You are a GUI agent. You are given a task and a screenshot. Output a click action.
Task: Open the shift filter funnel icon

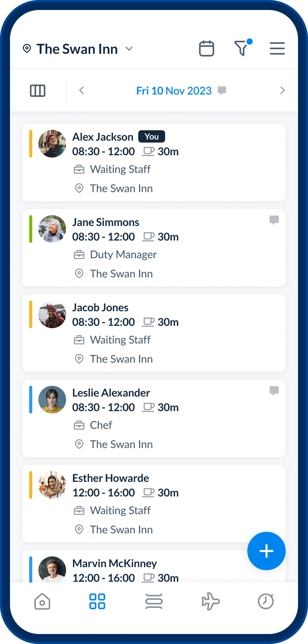(242, 49)
